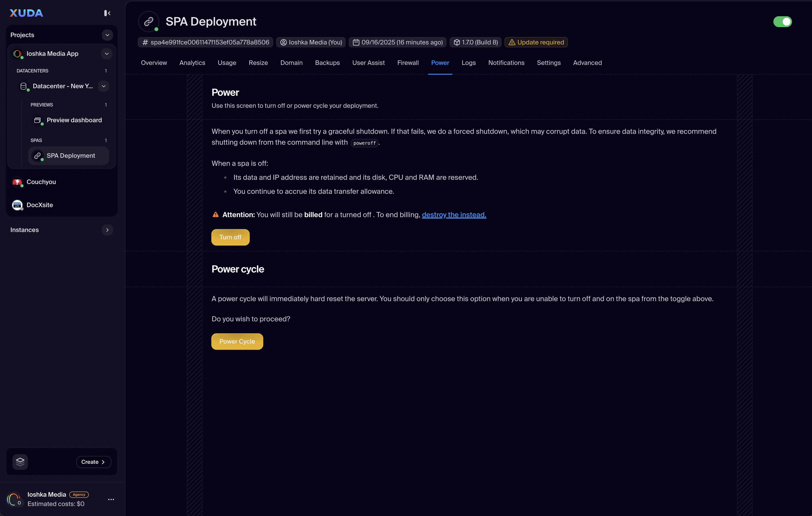Collapse the Ioshka Media App project chevron

[x=107, y=54]
